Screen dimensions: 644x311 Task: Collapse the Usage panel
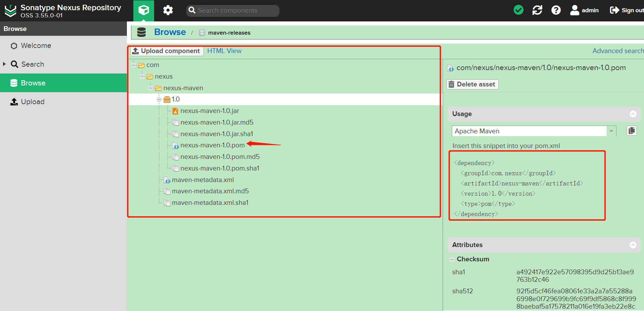pyautogui.click(x=633, y=114)
